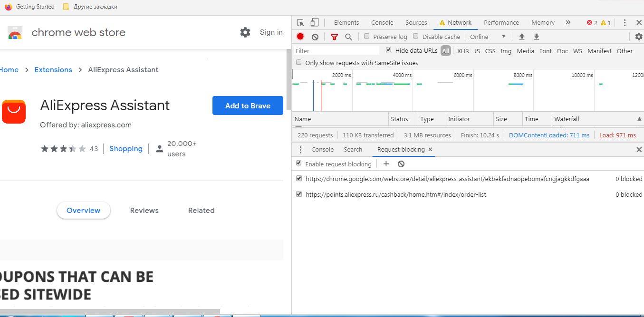This screenshot has height=317, width=644.
Task: Open the Reviews tab
Action: click(x=144, y=210)
